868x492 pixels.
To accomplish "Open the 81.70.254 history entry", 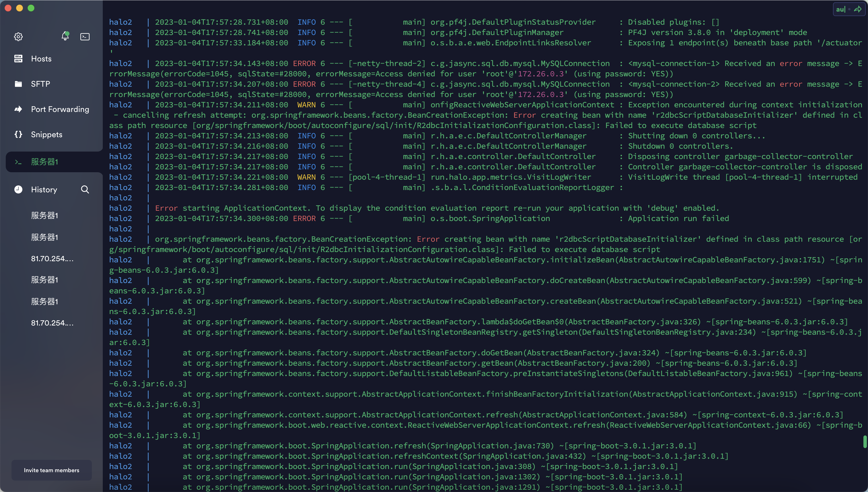I will coord(52,259).
